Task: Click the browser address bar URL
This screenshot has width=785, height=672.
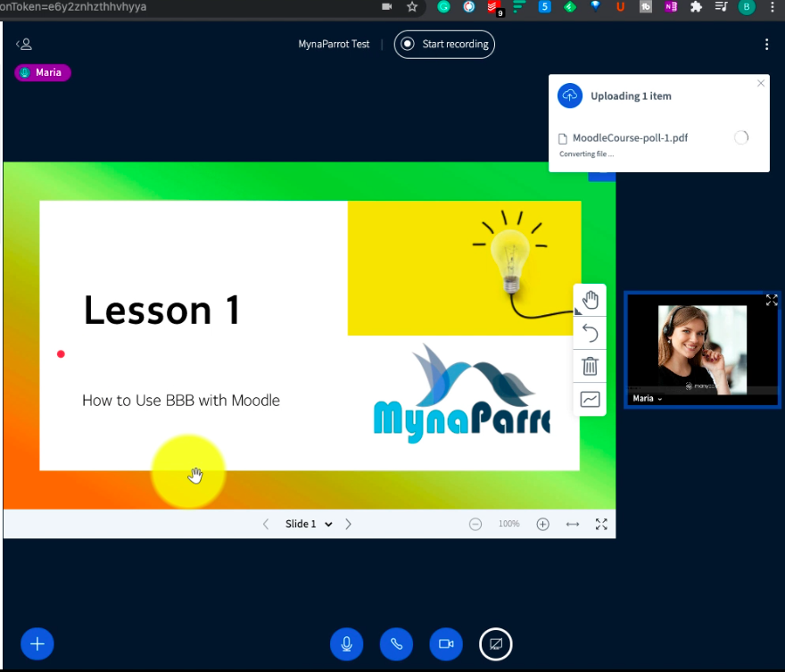Action: (x=73, y=7)
